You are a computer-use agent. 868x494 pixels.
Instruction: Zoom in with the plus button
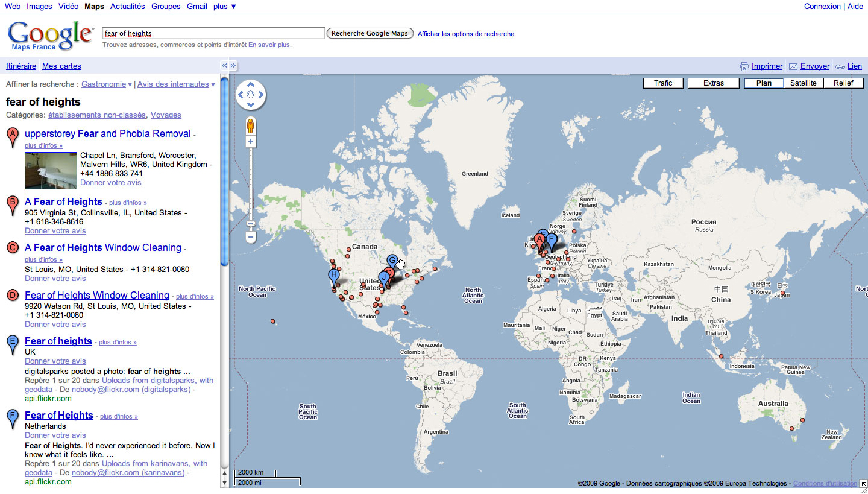(x=251, y=141)
